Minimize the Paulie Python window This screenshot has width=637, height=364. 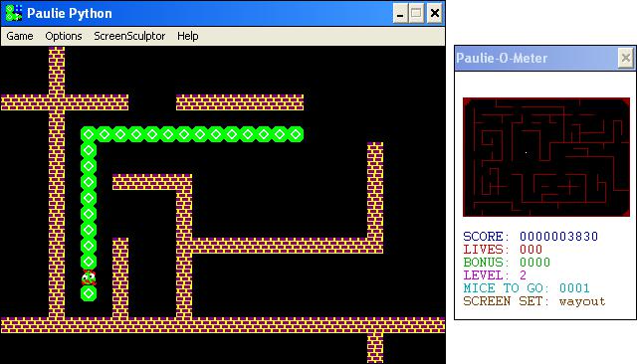coord(400,13)
